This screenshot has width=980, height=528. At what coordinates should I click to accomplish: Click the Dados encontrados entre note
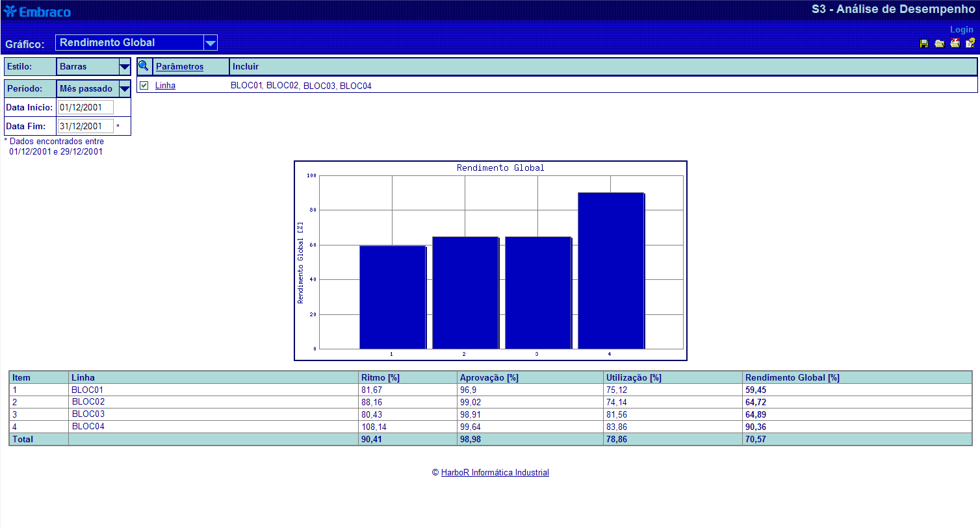coord(54,146)
